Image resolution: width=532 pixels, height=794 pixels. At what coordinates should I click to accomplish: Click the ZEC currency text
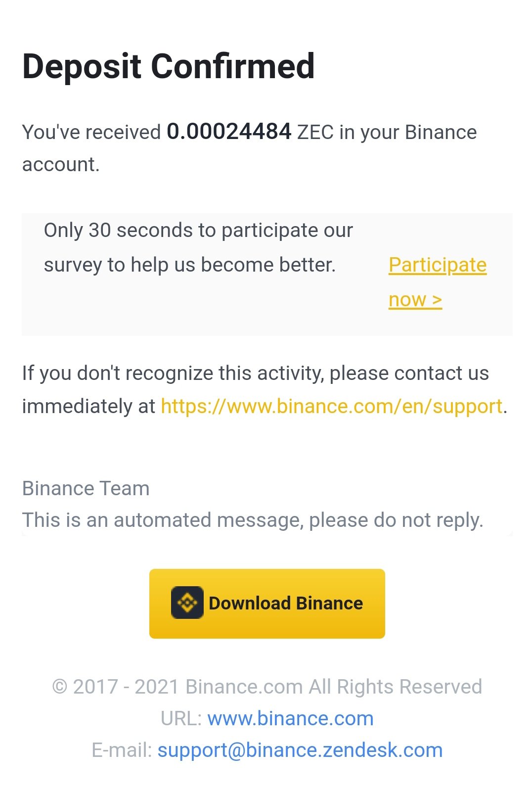coord(315,133)
